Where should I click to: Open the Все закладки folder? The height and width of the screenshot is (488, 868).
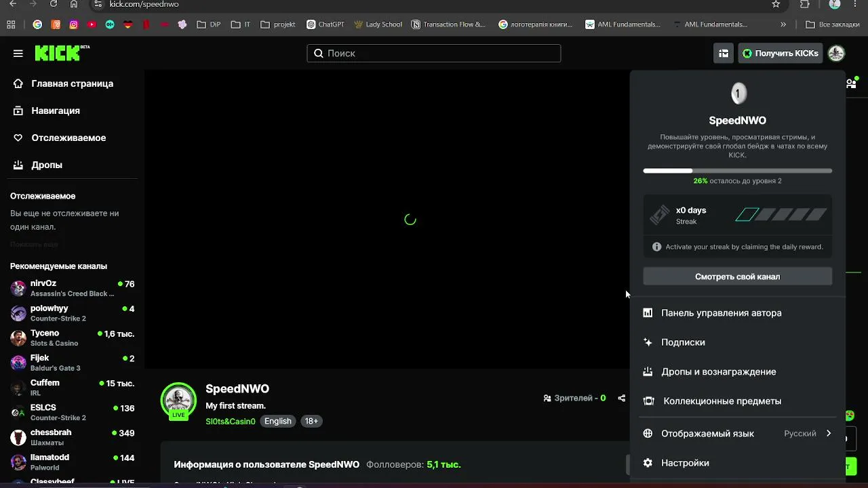click(833, 24)
